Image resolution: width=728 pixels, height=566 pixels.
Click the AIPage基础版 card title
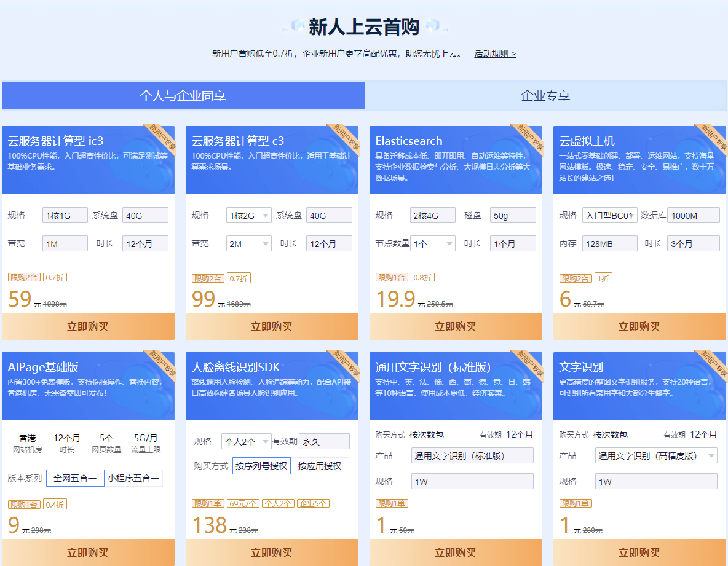[42, 367]
